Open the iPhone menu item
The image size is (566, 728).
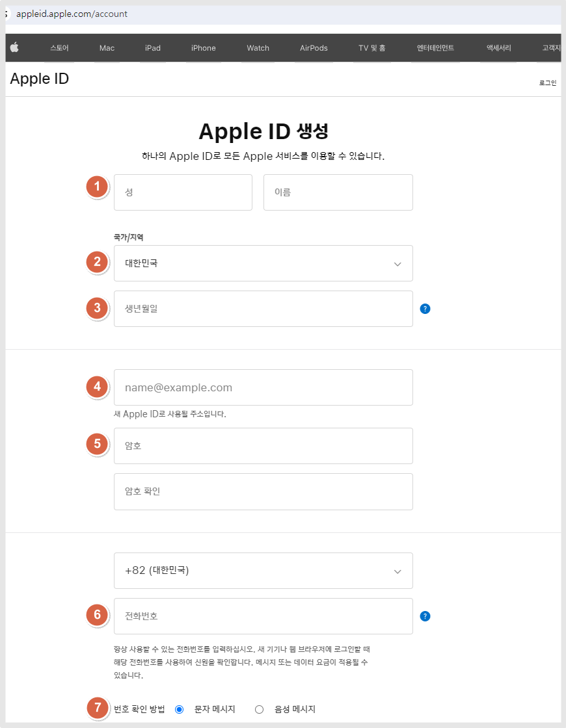(203, 48)
